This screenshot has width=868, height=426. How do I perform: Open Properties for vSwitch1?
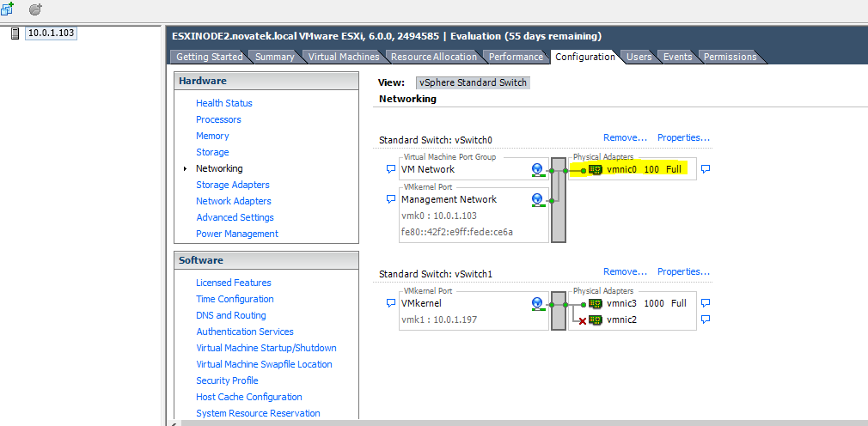(683, 271)
